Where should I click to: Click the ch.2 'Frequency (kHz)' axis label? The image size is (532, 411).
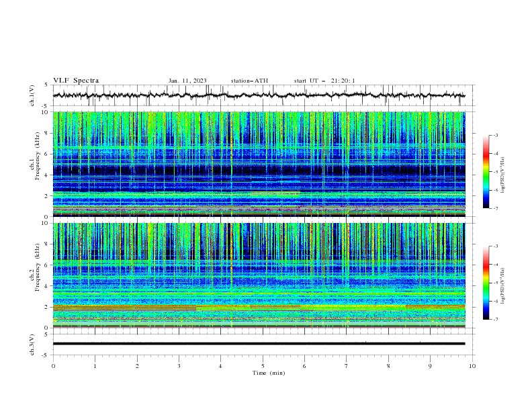(x=38, y=267)
